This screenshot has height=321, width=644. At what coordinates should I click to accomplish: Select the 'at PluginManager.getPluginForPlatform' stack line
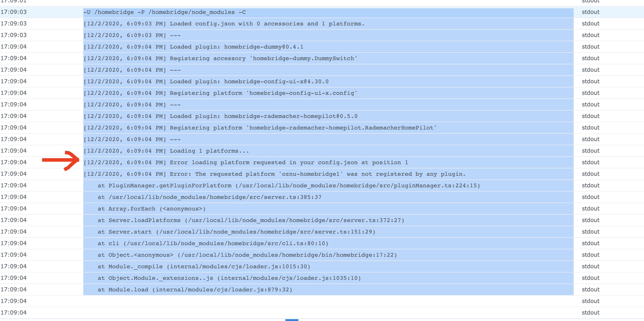(288, 186)
